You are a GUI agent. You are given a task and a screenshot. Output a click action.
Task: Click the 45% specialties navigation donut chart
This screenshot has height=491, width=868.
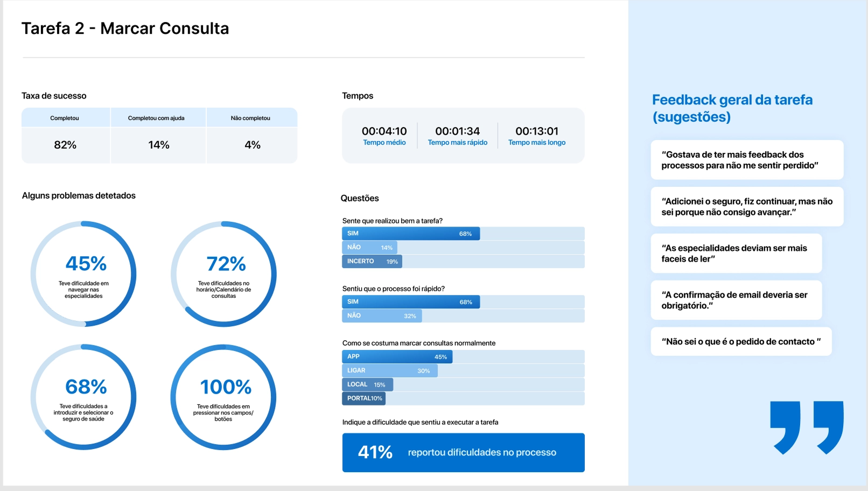tap(83, 274)
